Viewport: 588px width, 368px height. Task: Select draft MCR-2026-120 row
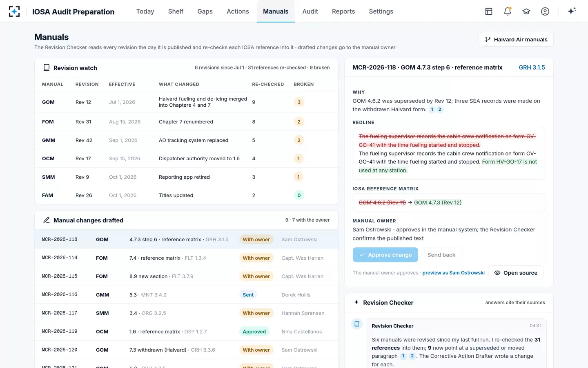coord(186,350)
